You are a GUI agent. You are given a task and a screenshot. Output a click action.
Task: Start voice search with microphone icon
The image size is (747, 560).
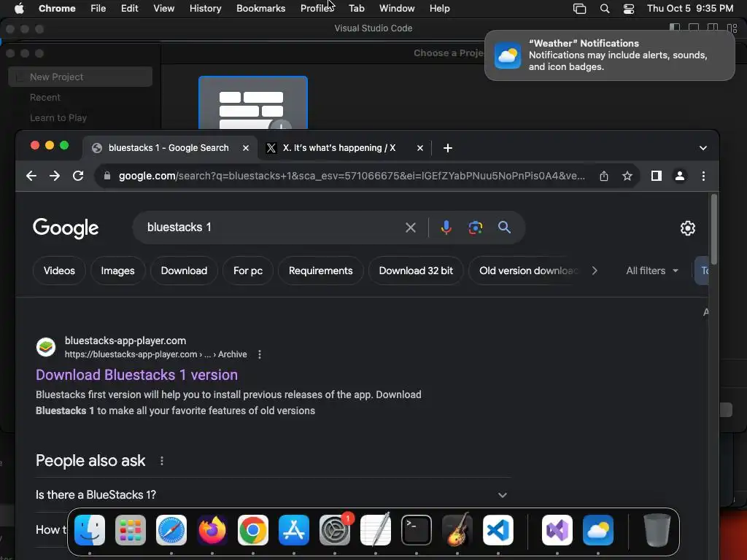coord(446,227)
